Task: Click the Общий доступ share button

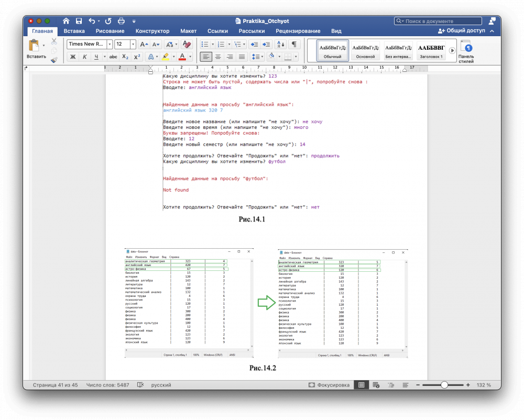Action: (x=461, y=31)
